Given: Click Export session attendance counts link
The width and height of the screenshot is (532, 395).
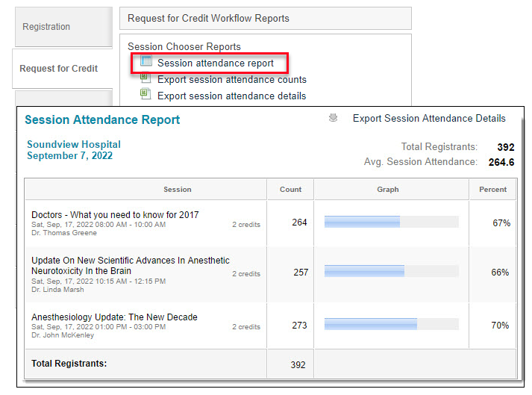Looking at the screenshot, I should (232, 79).
